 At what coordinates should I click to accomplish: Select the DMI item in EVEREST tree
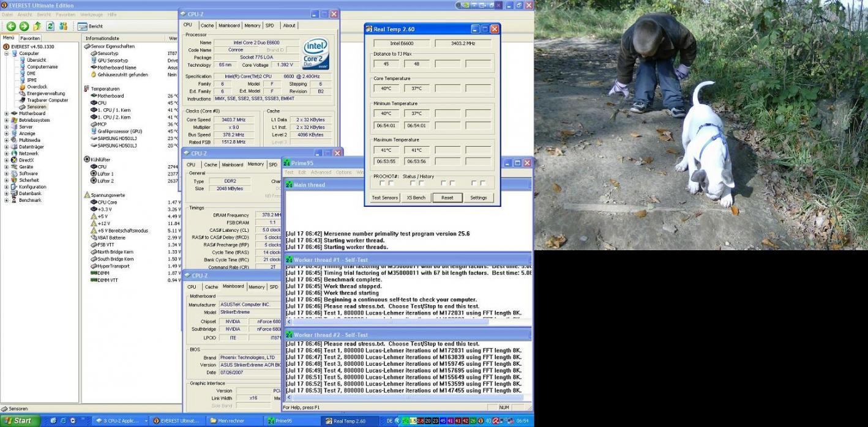pyautogui.click(x=27, y=73)
